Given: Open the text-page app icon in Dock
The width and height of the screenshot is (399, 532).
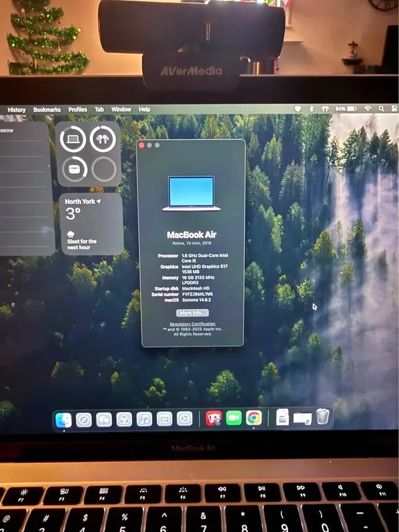Looking at the screenshot, I should tap(164, 420).
